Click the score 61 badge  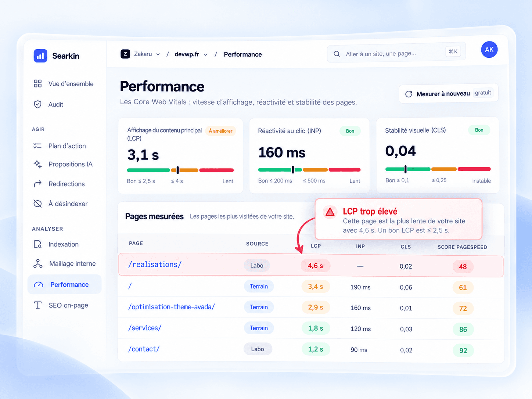(x=463, y=288)
